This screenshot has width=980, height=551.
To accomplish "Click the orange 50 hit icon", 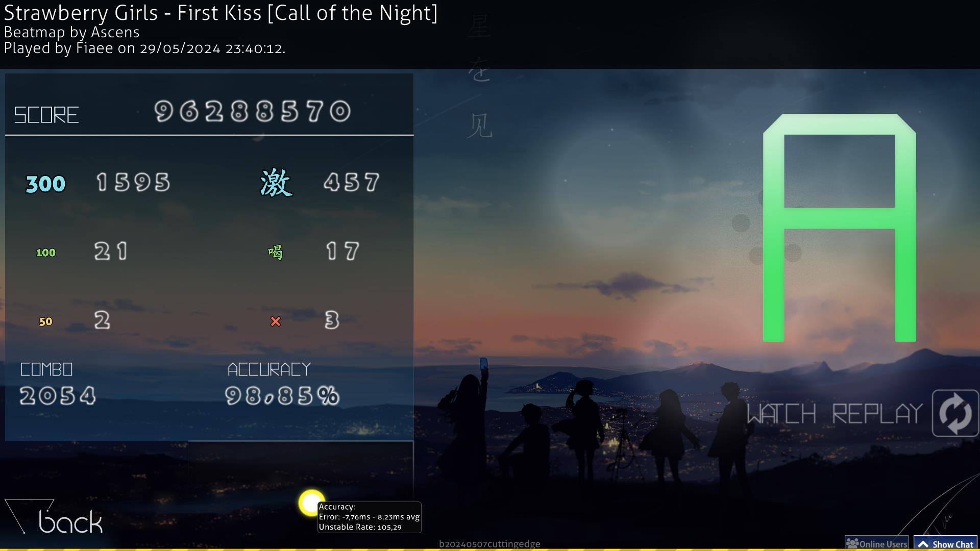I will [45, 321].
